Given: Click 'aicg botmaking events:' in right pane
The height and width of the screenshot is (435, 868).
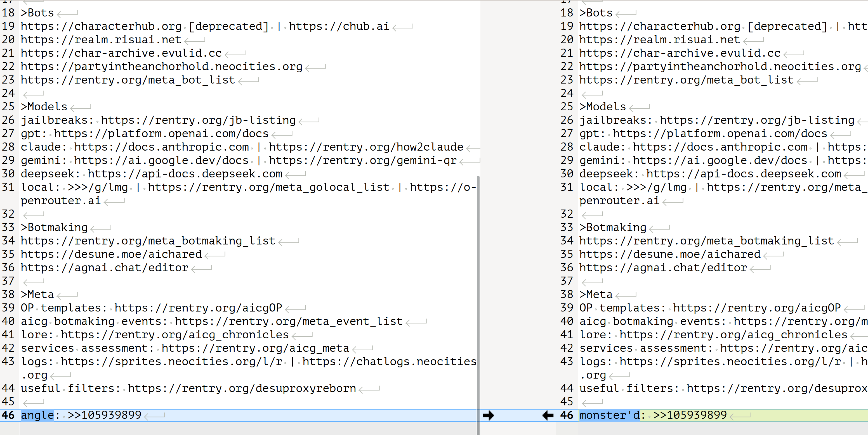Looking at the screenshot, I should pos(653,322).
